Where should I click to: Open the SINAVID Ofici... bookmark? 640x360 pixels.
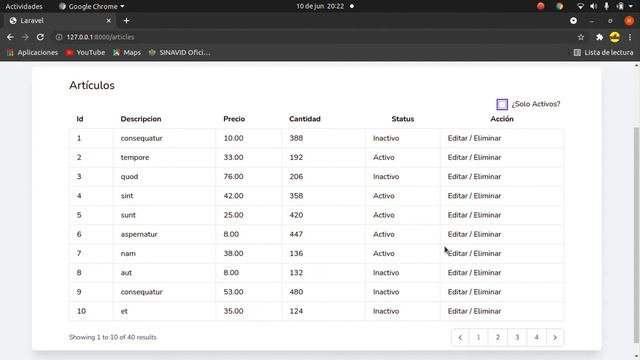(x=180, y=53)
